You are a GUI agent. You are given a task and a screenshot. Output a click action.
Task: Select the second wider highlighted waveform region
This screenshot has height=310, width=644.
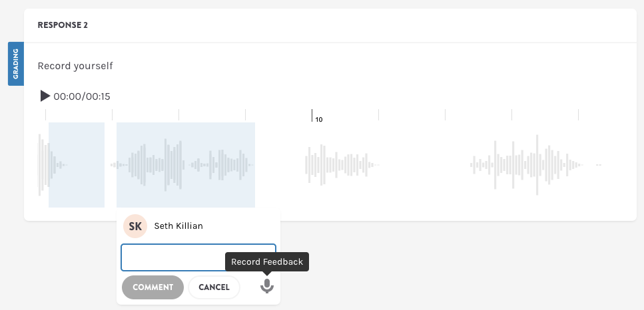click(185, 164)
